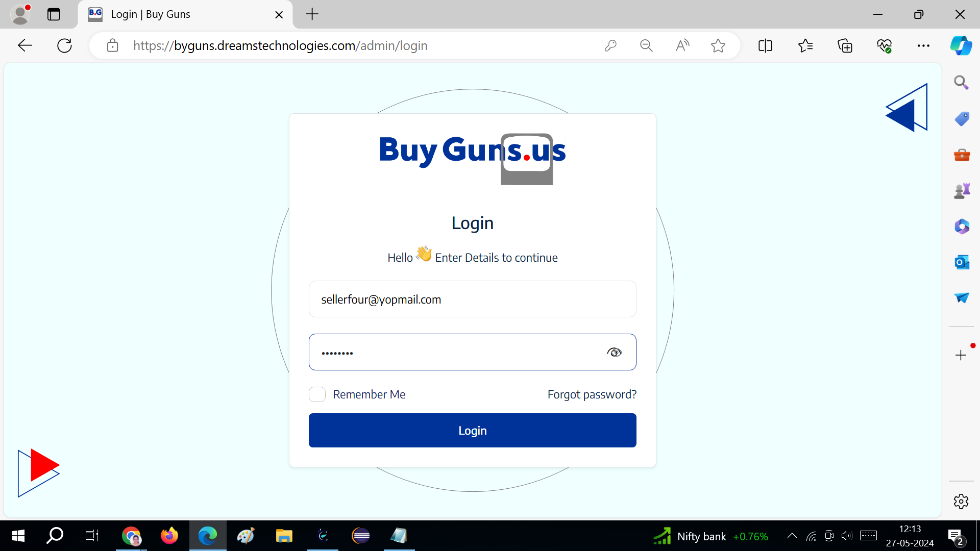Open sidebar Drop paper plane icon
The image size is (980, 551).
tap(962, 297)
